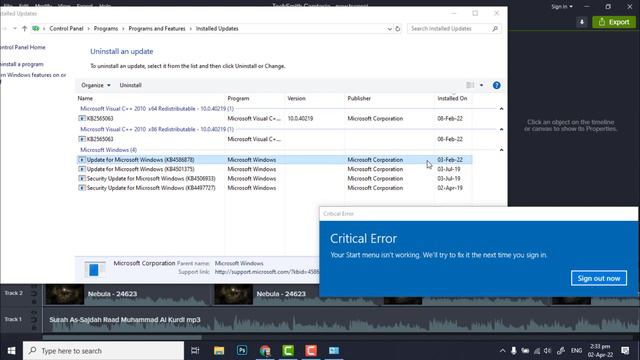Click the support.microsoft.com support link
Image resolution: width=640 pixels, height=360 pixels.
267,272
